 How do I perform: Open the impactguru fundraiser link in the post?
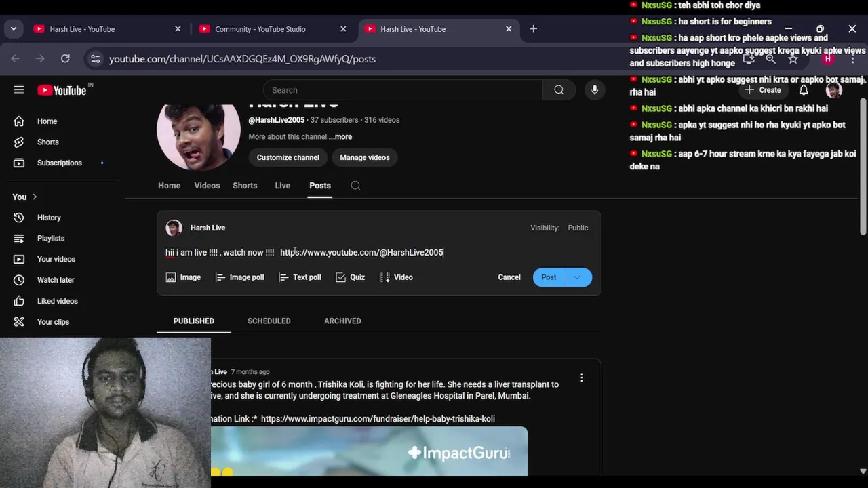[x=378, y=419]
